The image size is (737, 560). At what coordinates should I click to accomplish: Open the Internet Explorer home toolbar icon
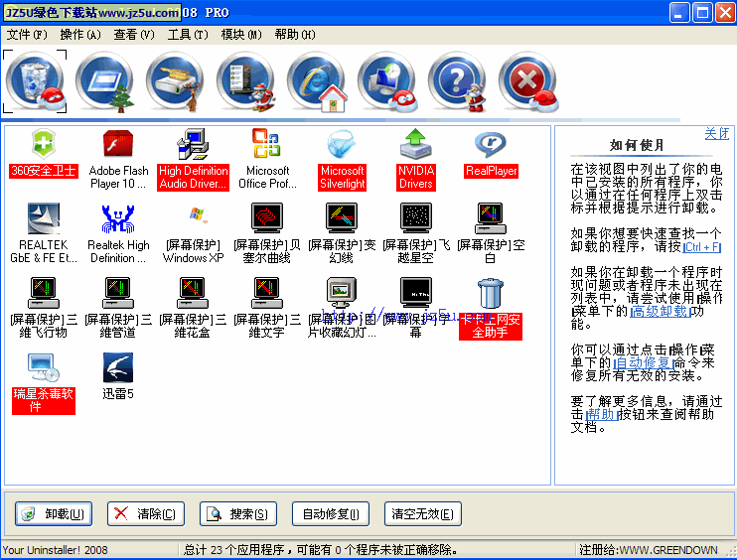coord(316,81)
